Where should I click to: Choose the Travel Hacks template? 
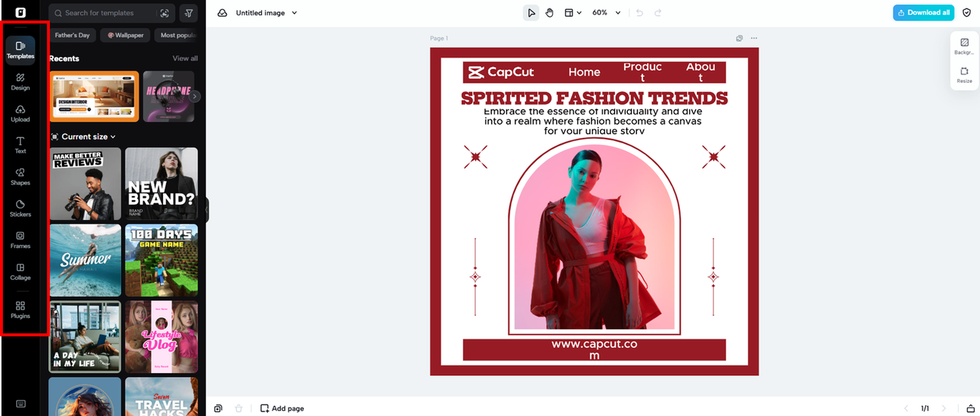162,396
